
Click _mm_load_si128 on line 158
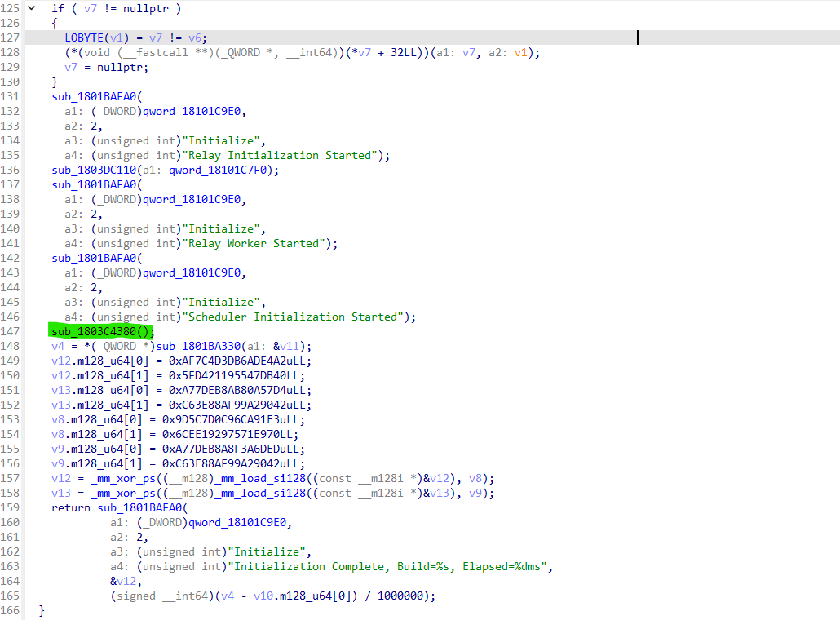pyautogui.click(x=260, y=493)
